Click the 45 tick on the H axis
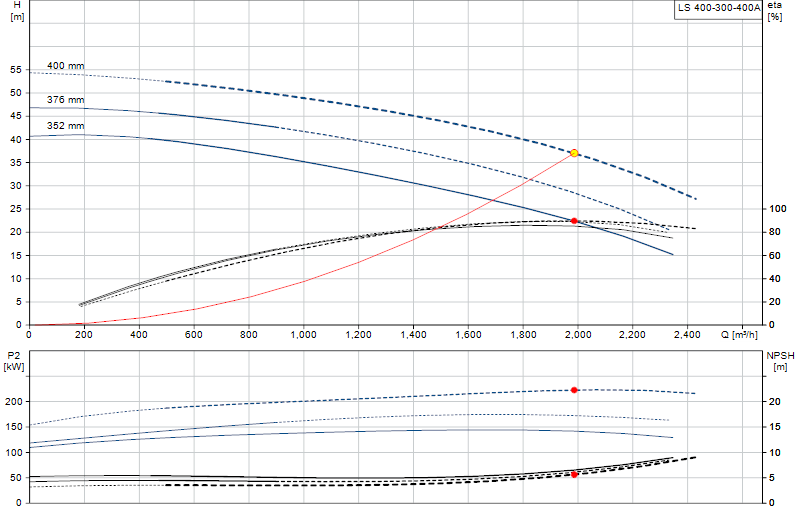The image size is (800, 520). coord(16,116)
